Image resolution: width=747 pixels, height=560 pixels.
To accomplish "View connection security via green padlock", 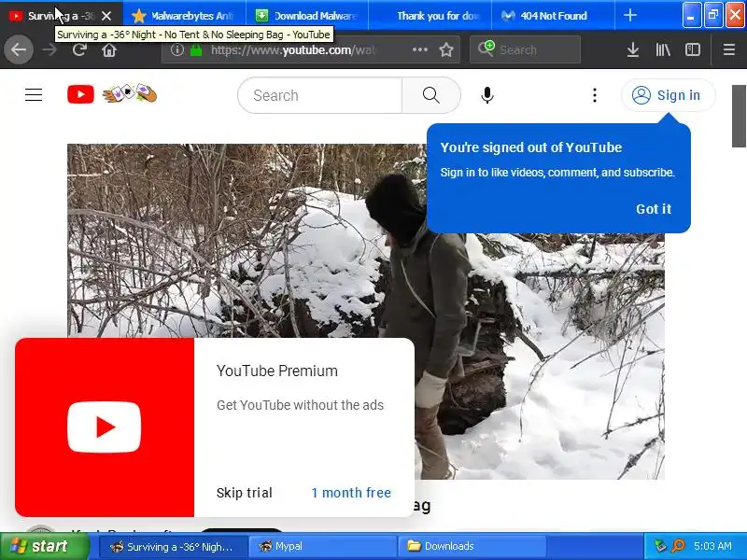I will (196, 49).
